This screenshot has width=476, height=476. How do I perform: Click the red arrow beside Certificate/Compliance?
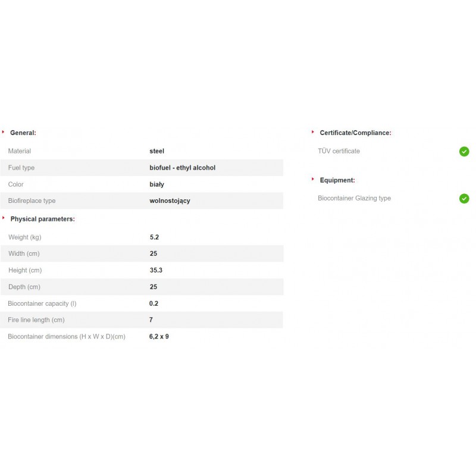pos(313,132)
